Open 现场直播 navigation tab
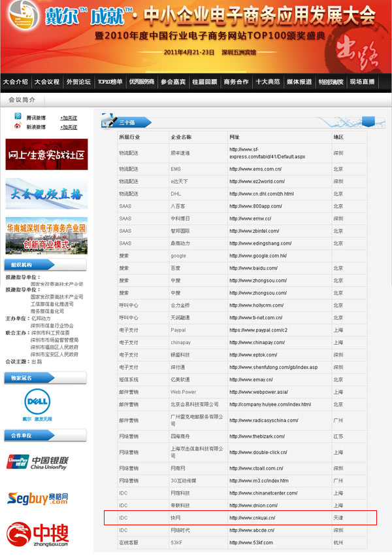This screenshot has width=392, height=556. pos(362,82)
